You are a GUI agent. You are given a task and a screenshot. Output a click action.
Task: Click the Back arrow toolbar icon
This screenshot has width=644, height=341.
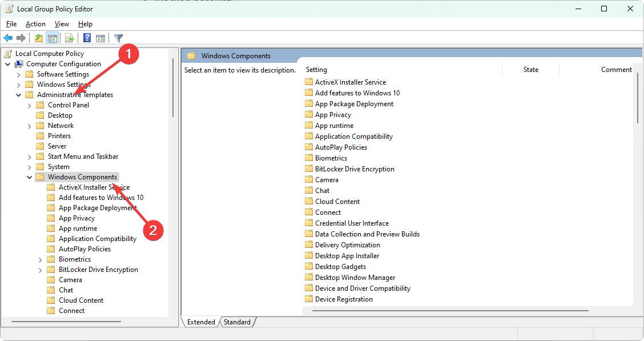pyautogui.click(x=8, y=38)
